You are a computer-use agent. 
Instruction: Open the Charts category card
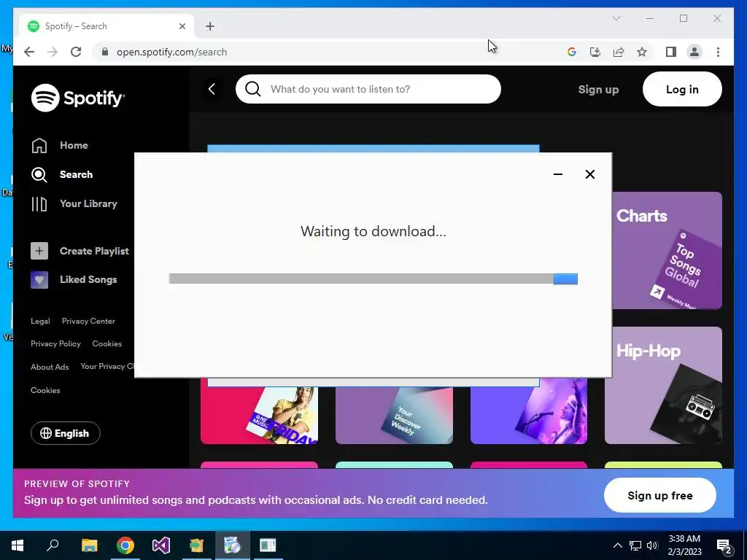667,251
